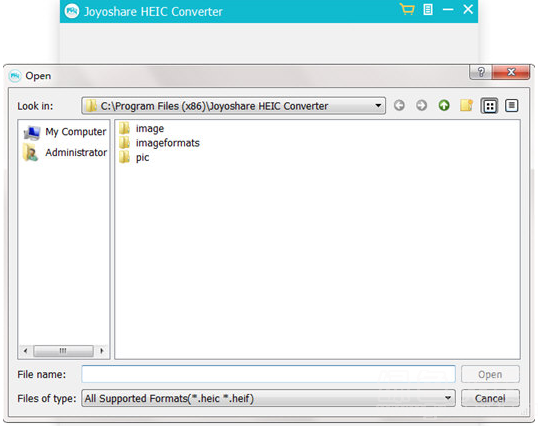Open the Joyoshare menu list icon
This screenshot has height=426, width=546.
[428, 9]
